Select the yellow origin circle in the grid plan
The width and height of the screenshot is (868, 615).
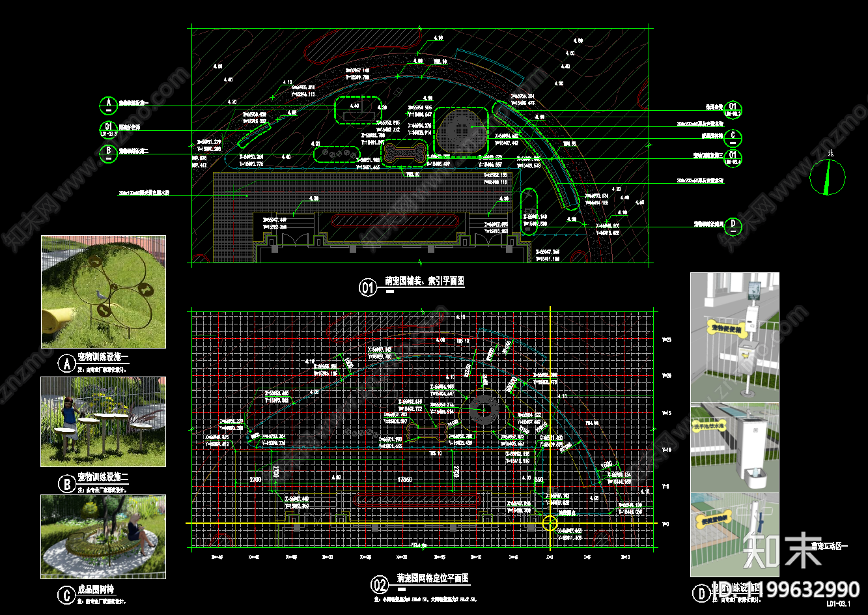click(550, 522)
